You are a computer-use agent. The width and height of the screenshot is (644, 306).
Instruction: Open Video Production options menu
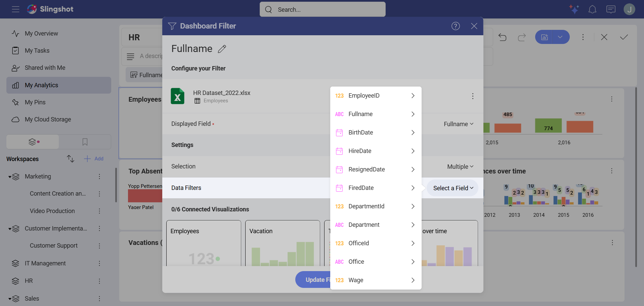tap(99, 211)
